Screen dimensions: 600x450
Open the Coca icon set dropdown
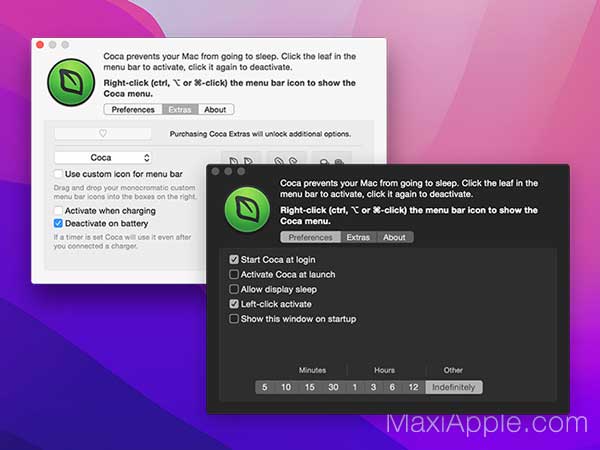click(x=103, y=158)
